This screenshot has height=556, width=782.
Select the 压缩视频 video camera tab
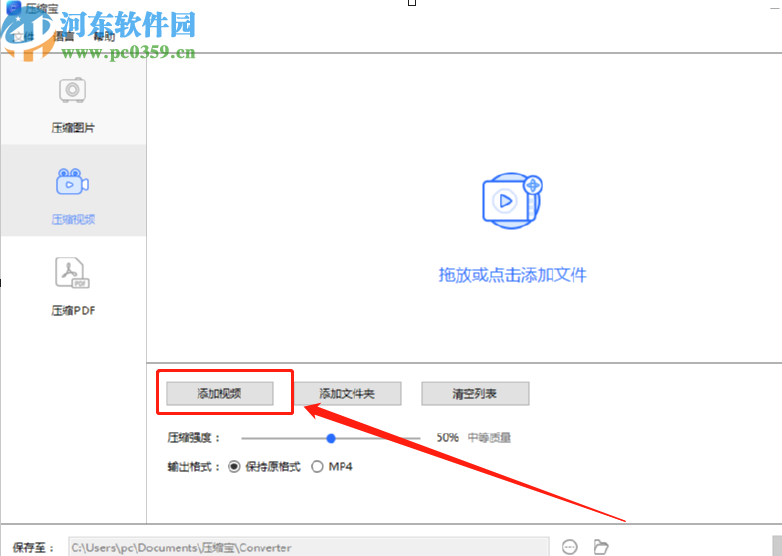73,192
